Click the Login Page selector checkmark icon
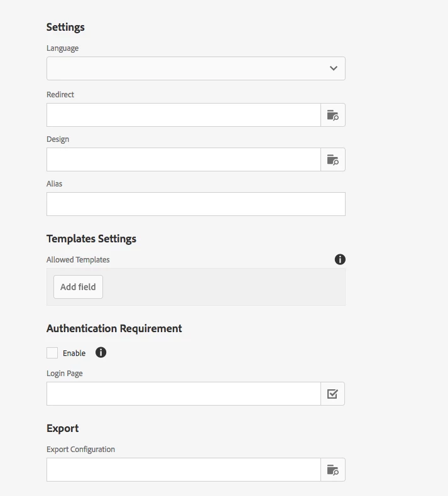Image resolution: width=448 pixels, height=496 pixels. [x=332, y=394]
